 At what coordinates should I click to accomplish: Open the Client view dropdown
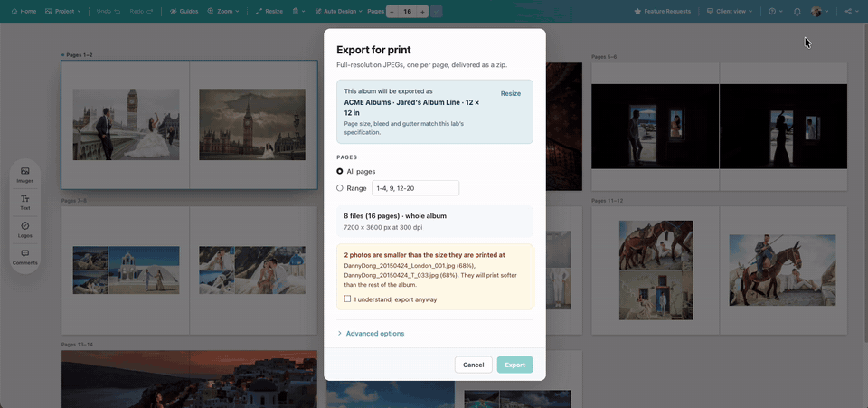[730, 11]
